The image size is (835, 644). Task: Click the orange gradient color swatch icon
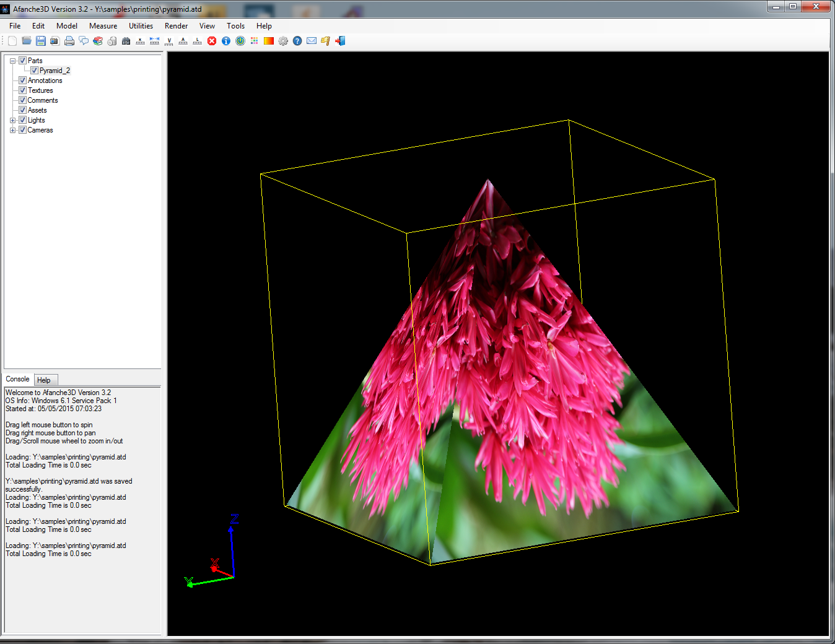point(269,41)
